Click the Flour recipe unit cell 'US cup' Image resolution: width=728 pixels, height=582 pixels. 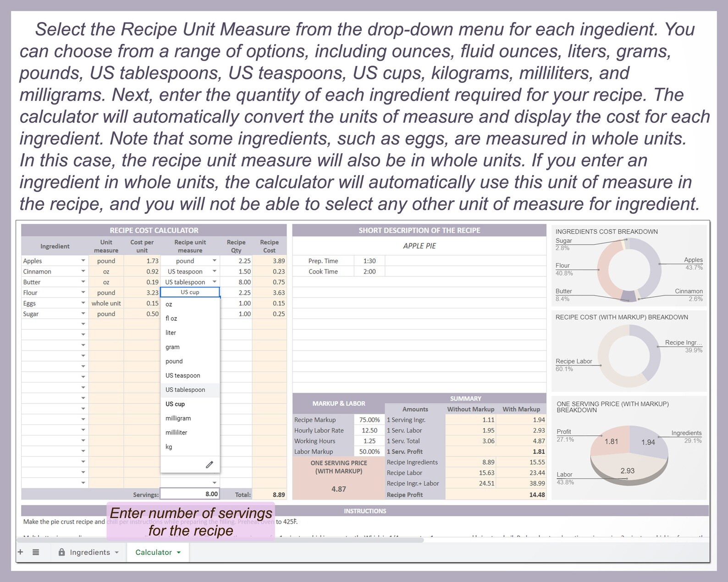point(190,292)
